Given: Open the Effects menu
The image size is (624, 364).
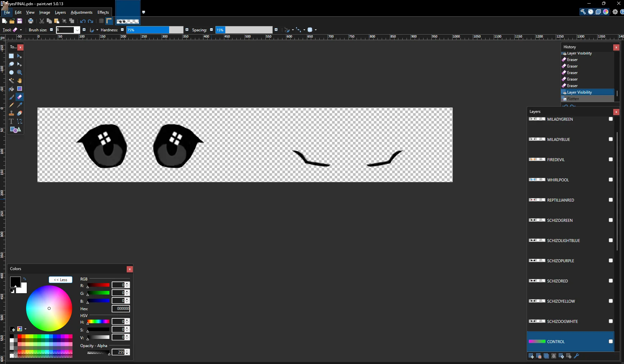Looking at the screenshot, I should (103, 12).
